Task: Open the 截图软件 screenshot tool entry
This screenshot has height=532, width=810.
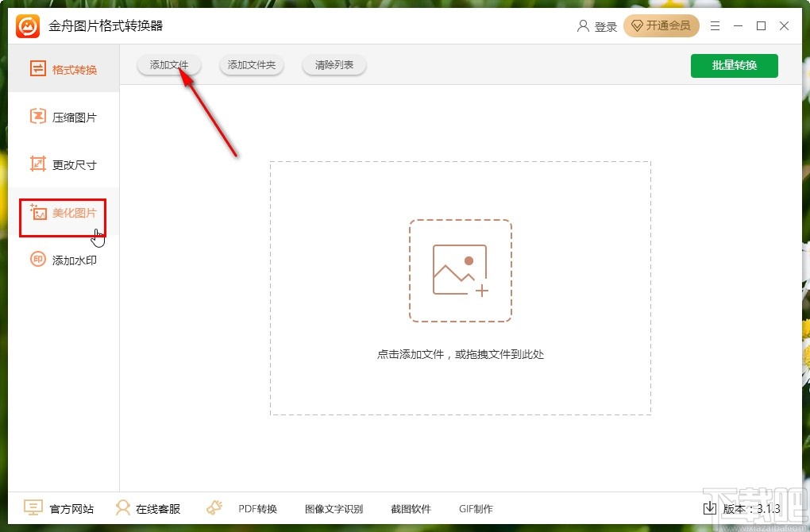Action: tap(411, 507)
